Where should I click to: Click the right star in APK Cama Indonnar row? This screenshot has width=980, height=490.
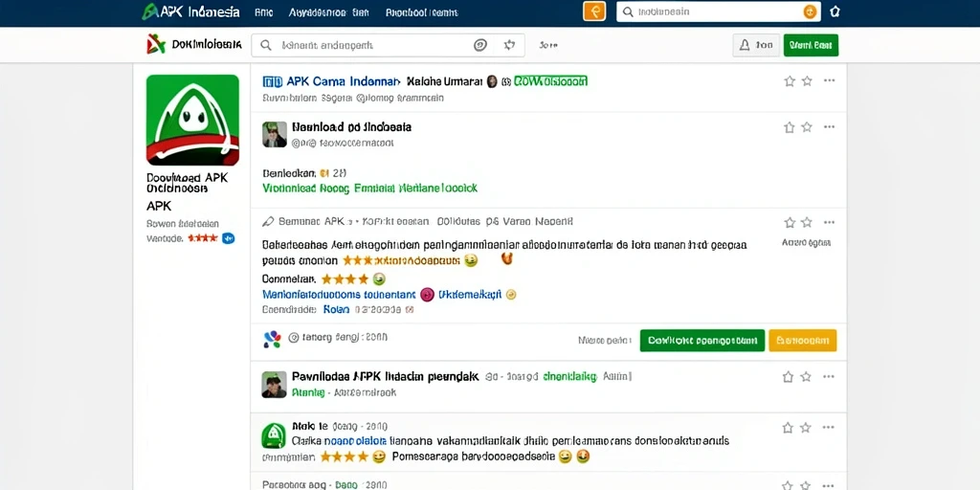[807, 80]
